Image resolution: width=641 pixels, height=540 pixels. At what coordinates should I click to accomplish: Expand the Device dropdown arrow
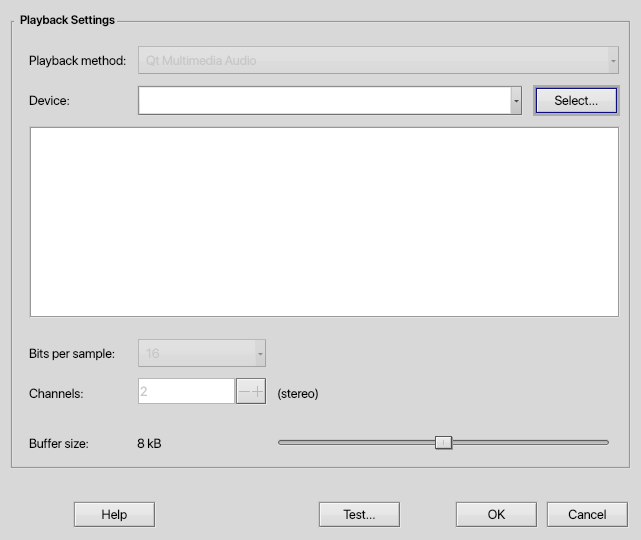pos(516,101)
